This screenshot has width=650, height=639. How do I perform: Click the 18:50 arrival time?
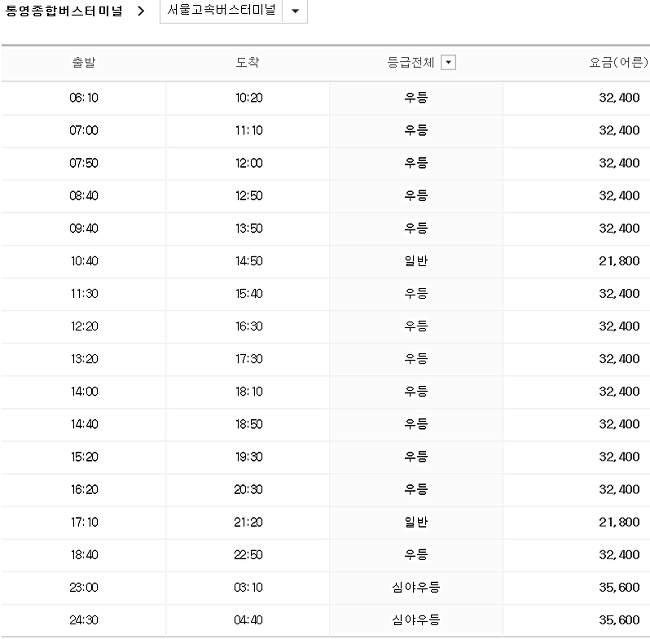click(249, 424)
